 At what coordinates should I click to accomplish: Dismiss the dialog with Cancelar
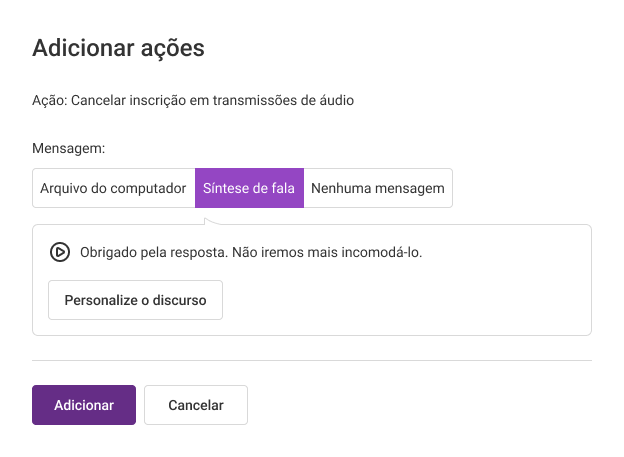(196, 405)
